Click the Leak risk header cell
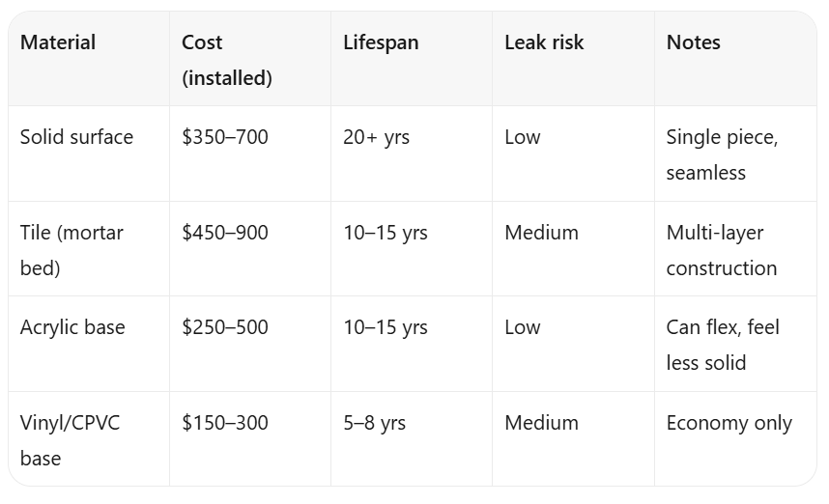The width and height of the screenshot is (829, 504). pyautogui.click(x=573, y=58)
